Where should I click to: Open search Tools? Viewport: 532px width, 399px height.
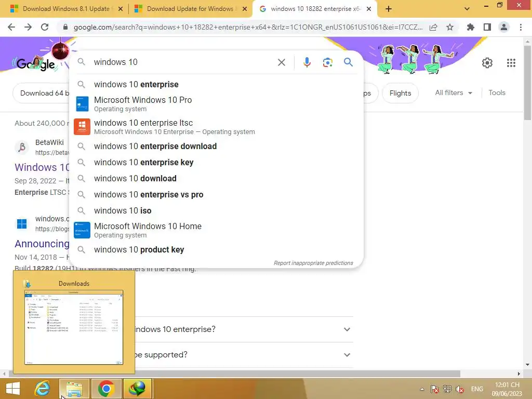[x=497, y=92]
